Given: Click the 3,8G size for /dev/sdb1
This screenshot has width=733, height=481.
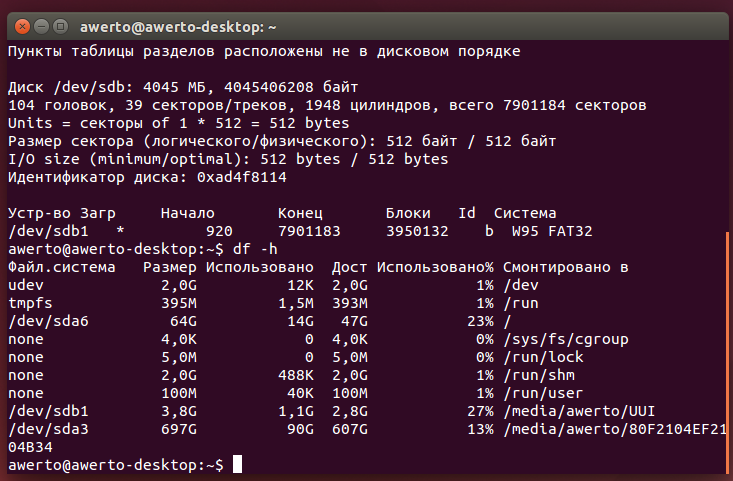Looking at the screenshot, I should [179, 411].
